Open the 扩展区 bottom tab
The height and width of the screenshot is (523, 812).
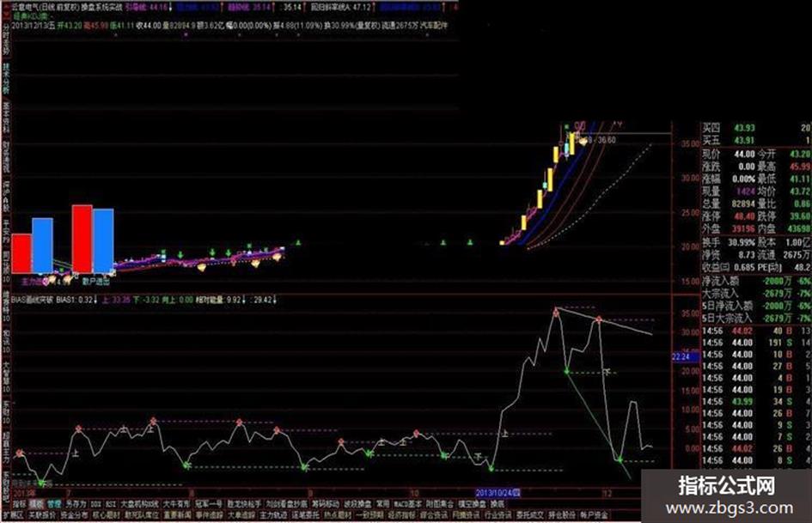[14, 515]
